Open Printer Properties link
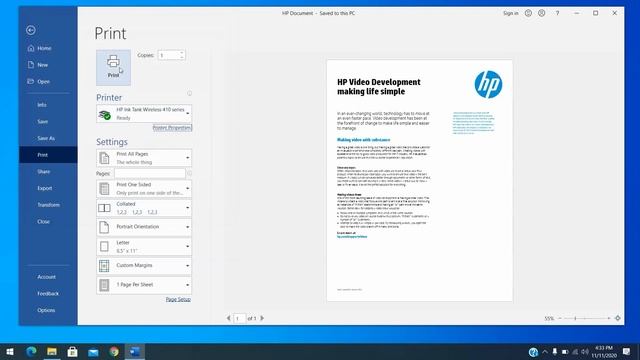640x360 pixels. (x=172, y=128)
